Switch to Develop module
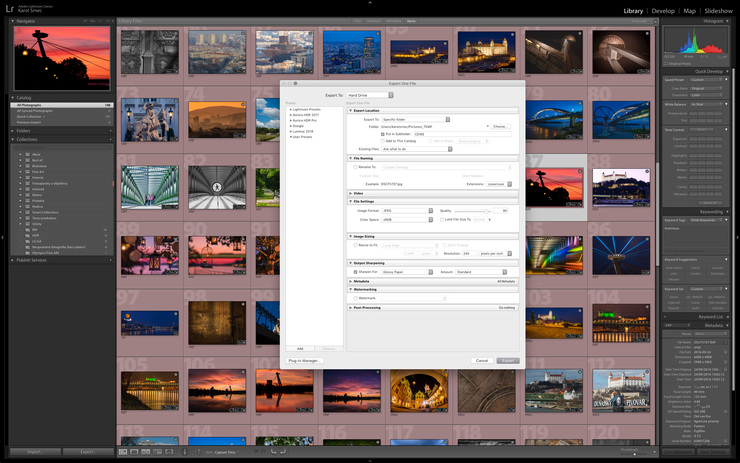The image size is (740, 463). tap(663, 11)
